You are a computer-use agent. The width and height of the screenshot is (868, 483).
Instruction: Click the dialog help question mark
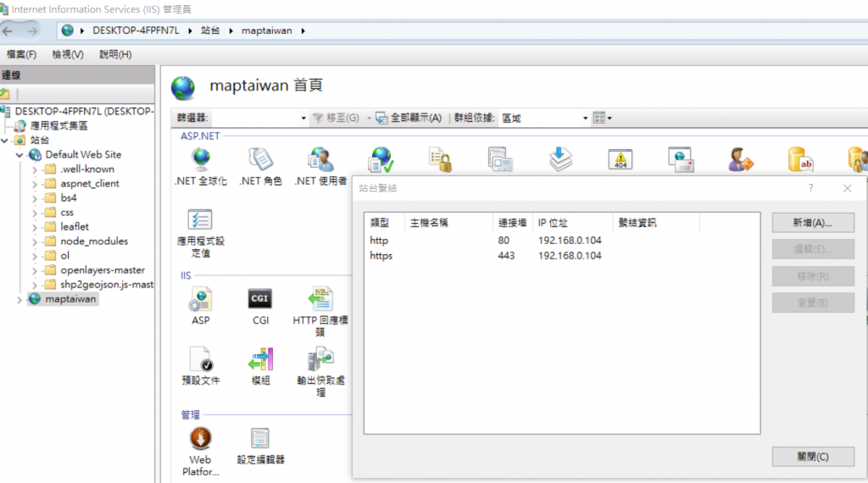tap(810, 188)
